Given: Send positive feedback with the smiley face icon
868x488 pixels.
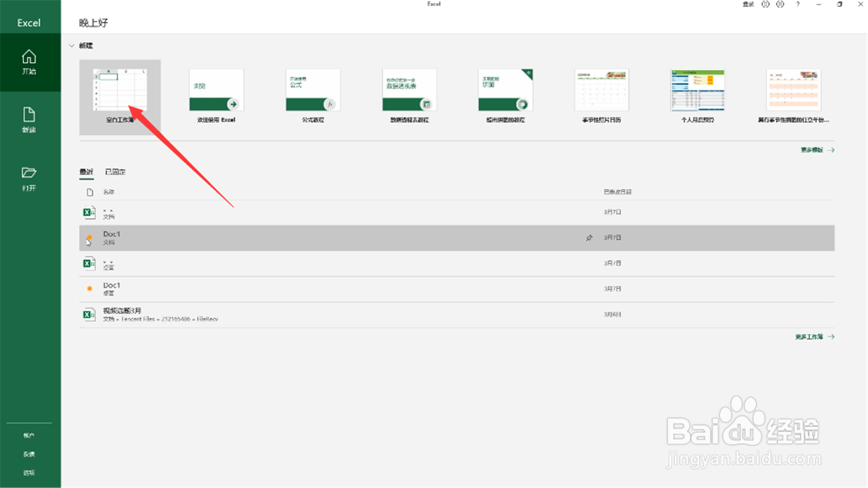Looking at the screenshot, I should click(x=765, y=5).
